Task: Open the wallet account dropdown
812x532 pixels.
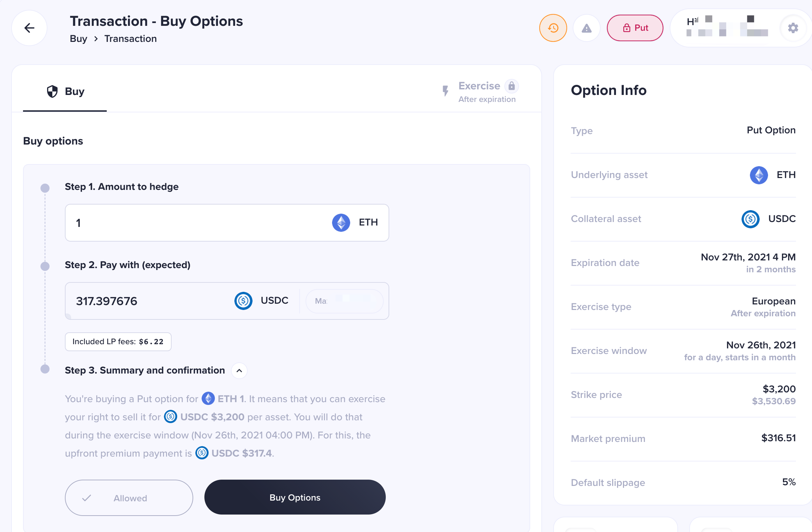Action: click(x=727, y=28)
